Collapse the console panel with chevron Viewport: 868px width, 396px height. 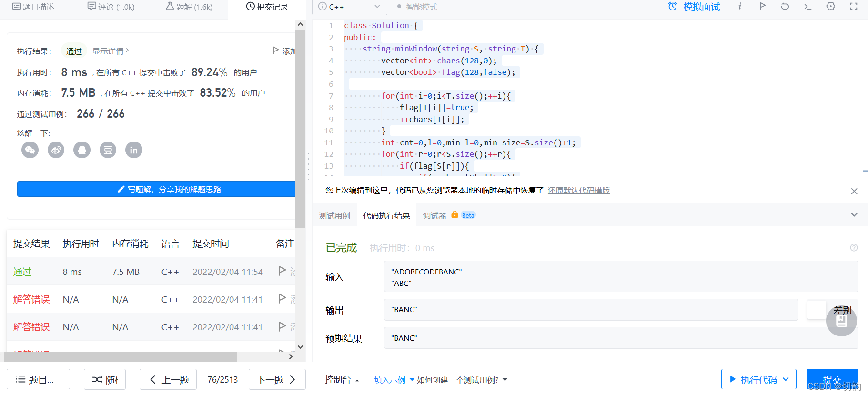coord(854,215)
